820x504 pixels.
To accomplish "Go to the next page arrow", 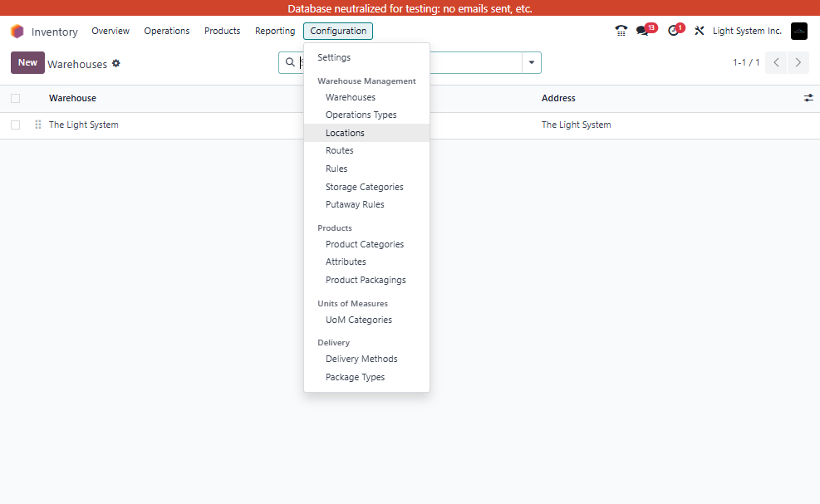I will [798, 63].
